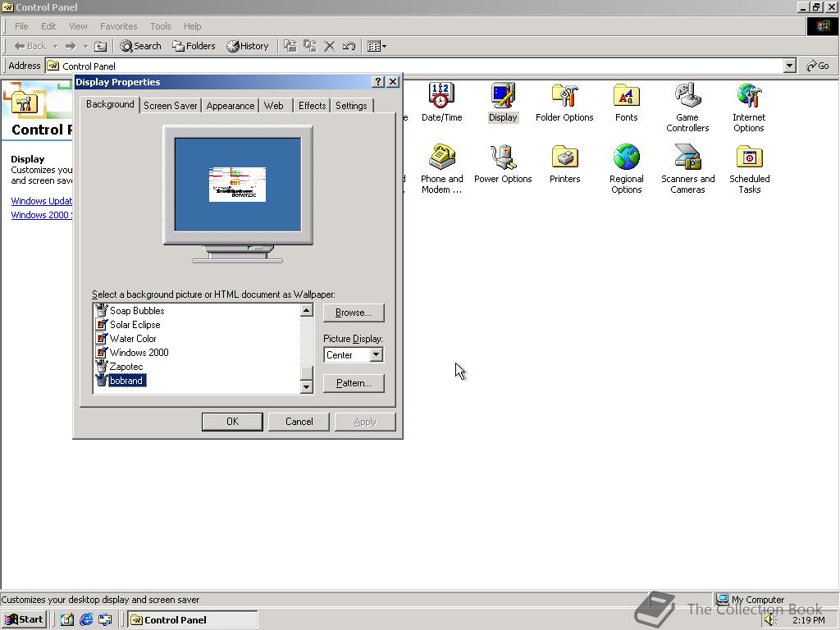Open Phone and Modem options icon
The image size is (840, 630).
click(x=441, y=168)
